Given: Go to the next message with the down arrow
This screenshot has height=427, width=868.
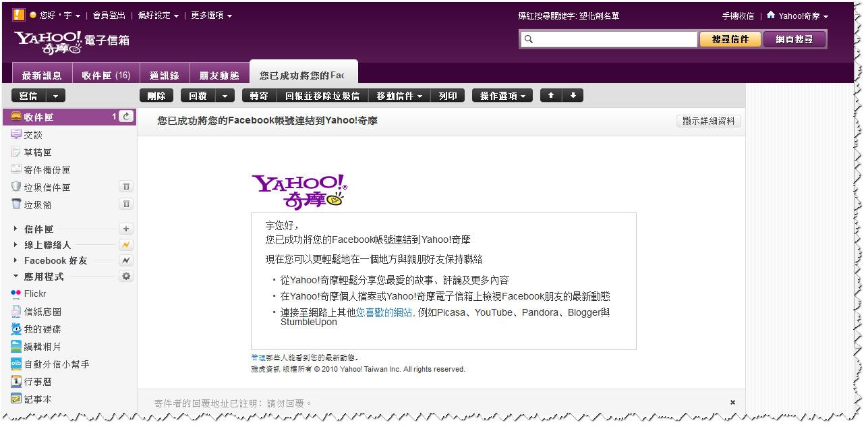Looking at the screenshot, I should [573, 96].
